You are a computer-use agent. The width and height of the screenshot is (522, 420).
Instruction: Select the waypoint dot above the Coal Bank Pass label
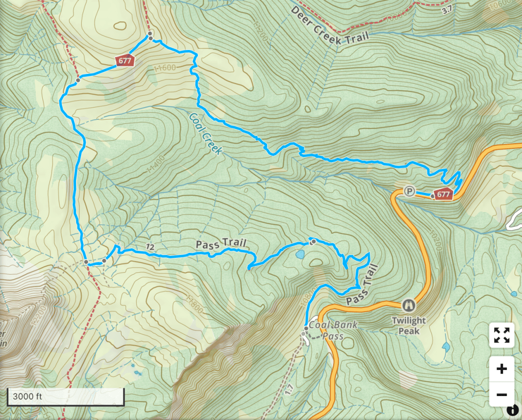tap(306, 329)
